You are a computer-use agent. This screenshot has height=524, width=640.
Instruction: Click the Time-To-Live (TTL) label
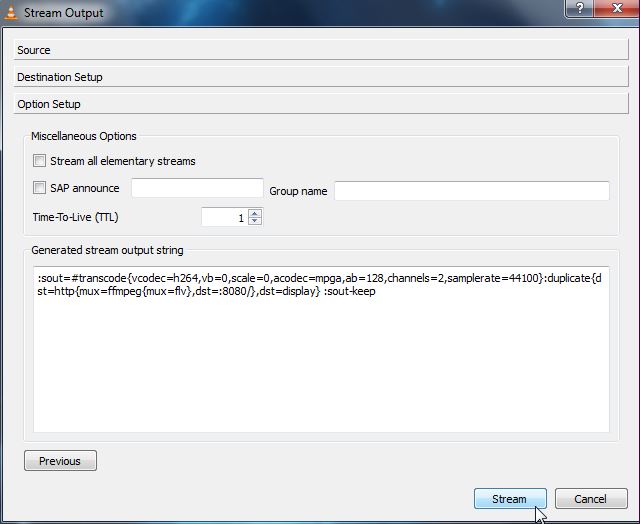75,217
